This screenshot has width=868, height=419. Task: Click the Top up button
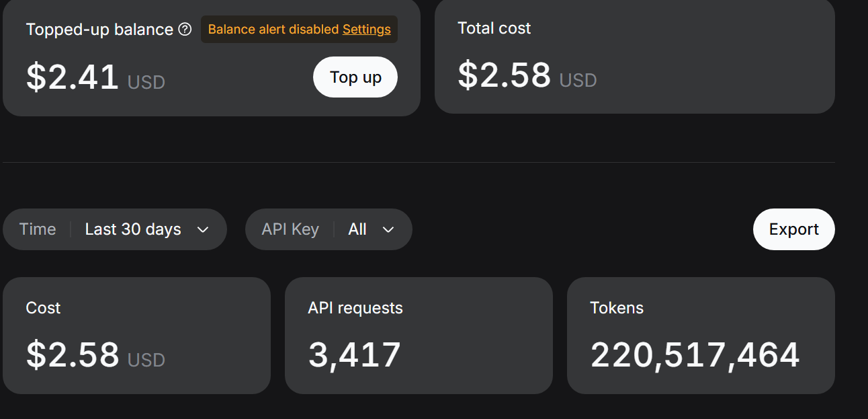[x=355, y=77]
